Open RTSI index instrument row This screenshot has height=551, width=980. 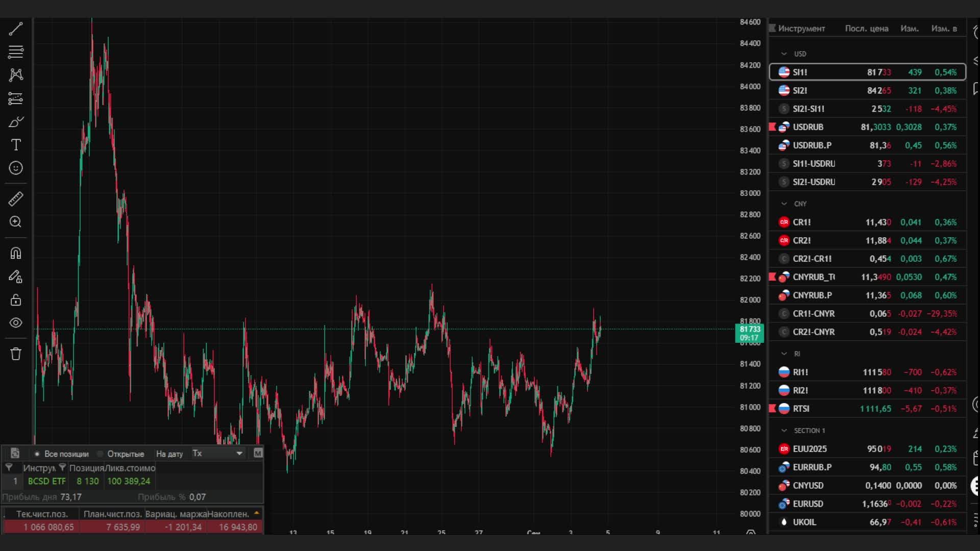tap(801, 409)
